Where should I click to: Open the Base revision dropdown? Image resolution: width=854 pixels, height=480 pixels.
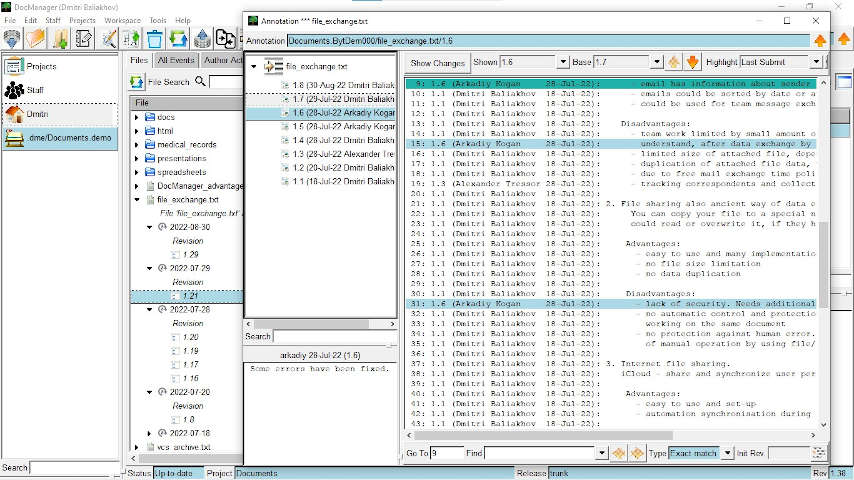pos(655,62)
